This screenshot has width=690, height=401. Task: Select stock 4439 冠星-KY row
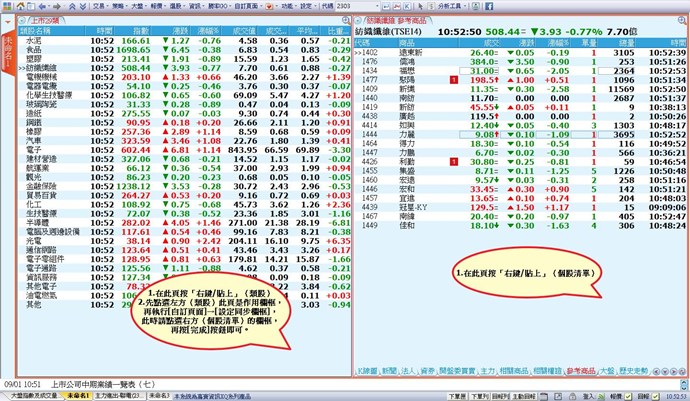pos(520,207)
